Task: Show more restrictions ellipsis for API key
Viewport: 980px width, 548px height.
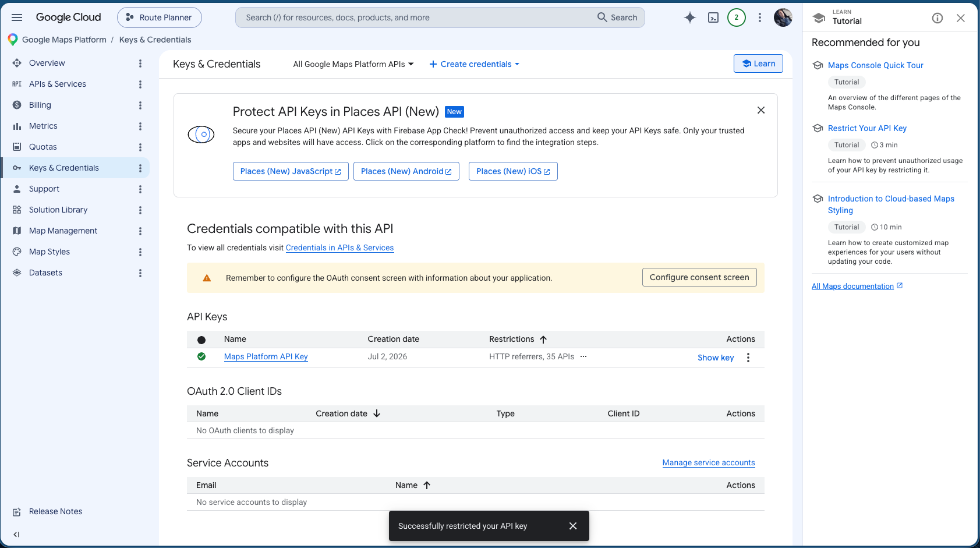Action: [x=583, y=356]
